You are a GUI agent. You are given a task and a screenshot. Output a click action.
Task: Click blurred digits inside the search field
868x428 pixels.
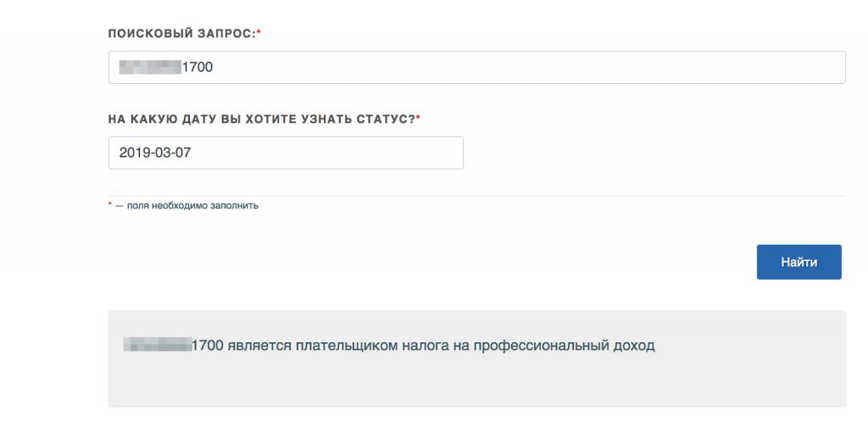pos(150,67)
